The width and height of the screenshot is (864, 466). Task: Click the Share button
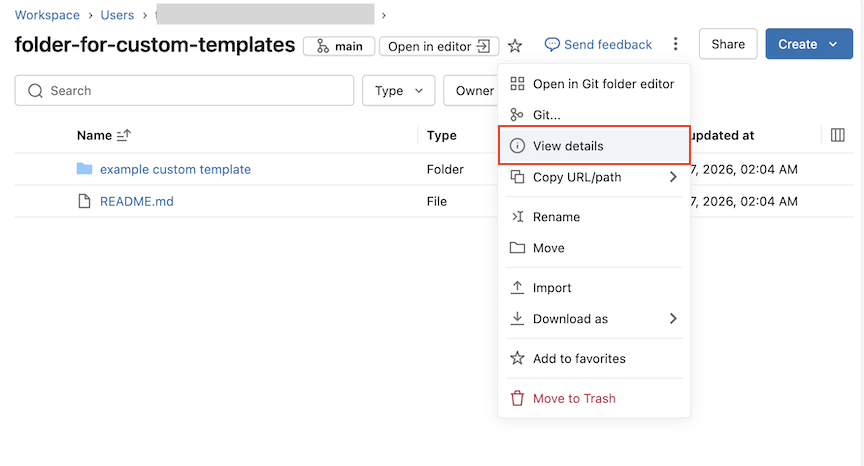(x=728, y=44)
